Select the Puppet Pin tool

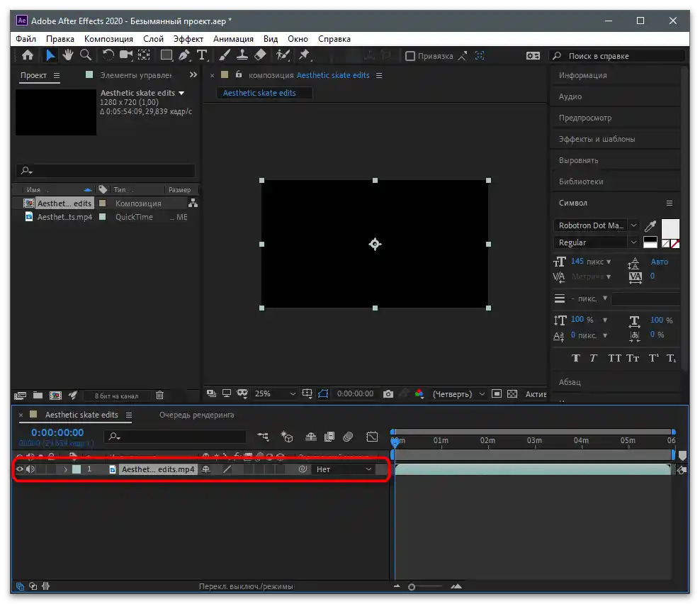305,55
